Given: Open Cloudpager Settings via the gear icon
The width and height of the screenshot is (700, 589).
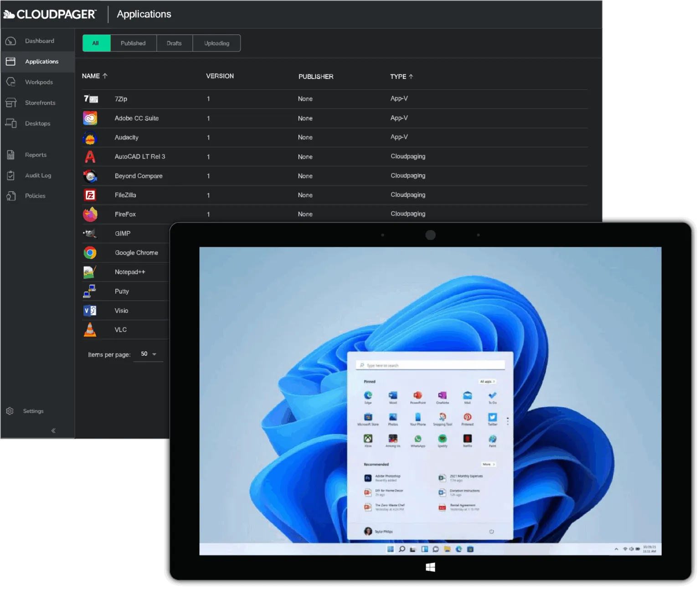Looking at the screenshot, I should click(x=10, y=411).
